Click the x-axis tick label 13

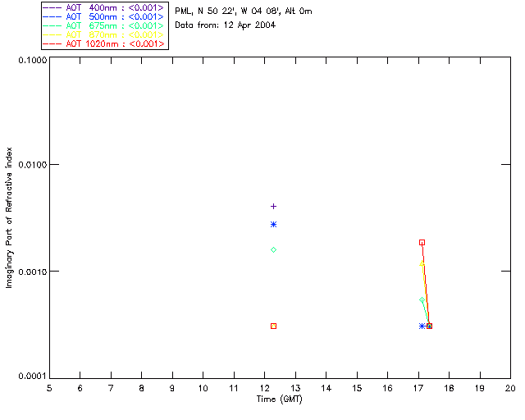point(295,388)
